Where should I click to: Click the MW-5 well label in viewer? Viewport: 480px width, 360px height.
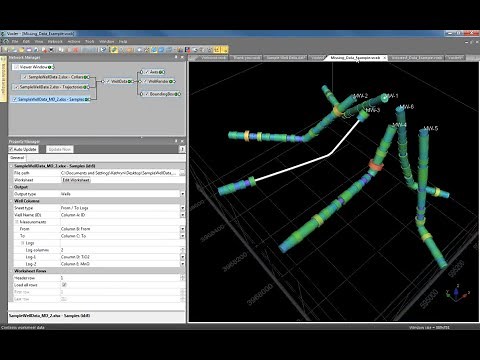click(431, 128)
